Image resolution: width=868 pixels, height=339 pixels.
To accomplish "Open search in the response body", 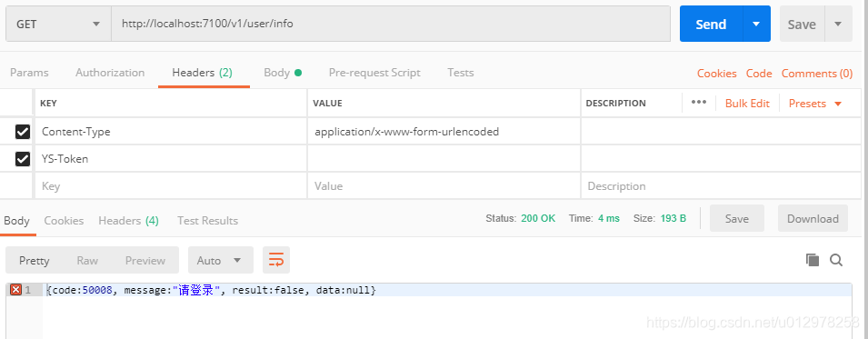I will coord(836,260).
